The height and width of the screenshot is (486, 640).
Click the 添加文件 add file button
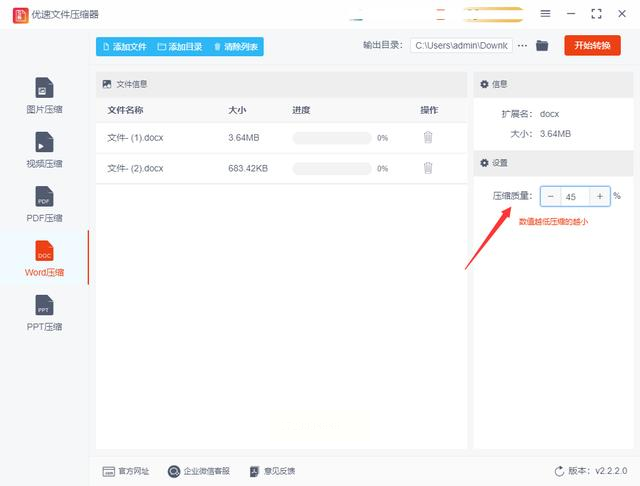click(124, 47)
